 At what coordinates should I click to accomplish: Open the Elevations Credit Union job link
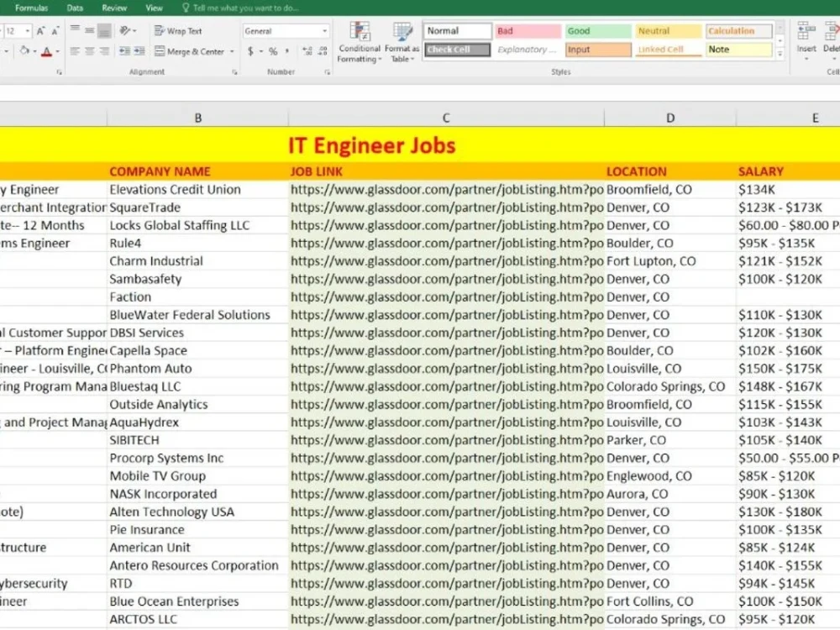pos(447,190)
